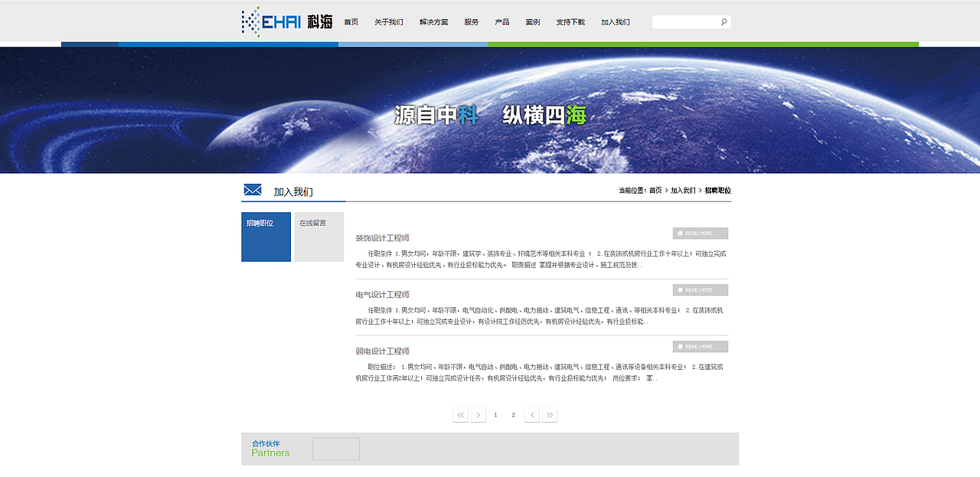980x477 pixels.
Task: Open 产品 in the navigation menu
Action: pos(502,22)
